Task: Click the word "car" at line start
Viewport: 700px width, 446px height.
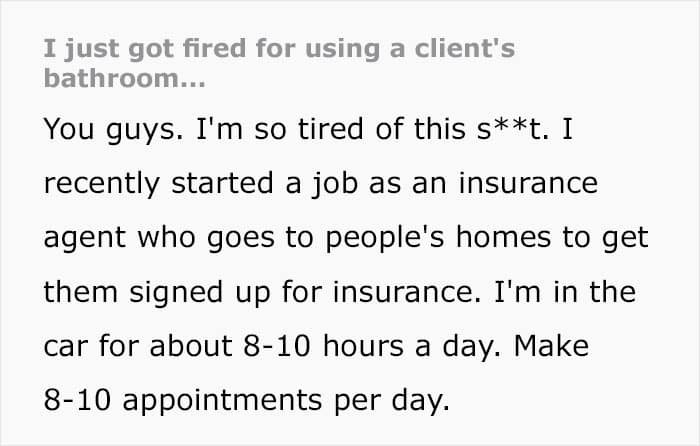Action: 66,347
